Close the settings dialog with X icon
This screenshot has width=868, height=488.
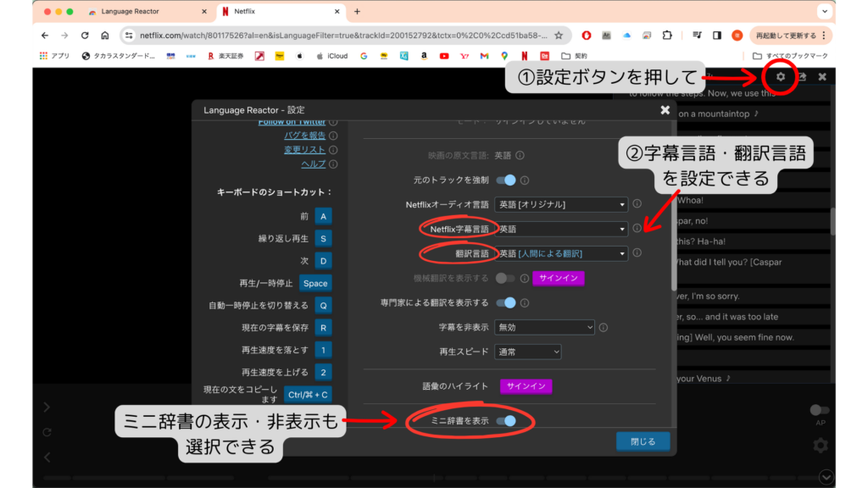point(665,110)
